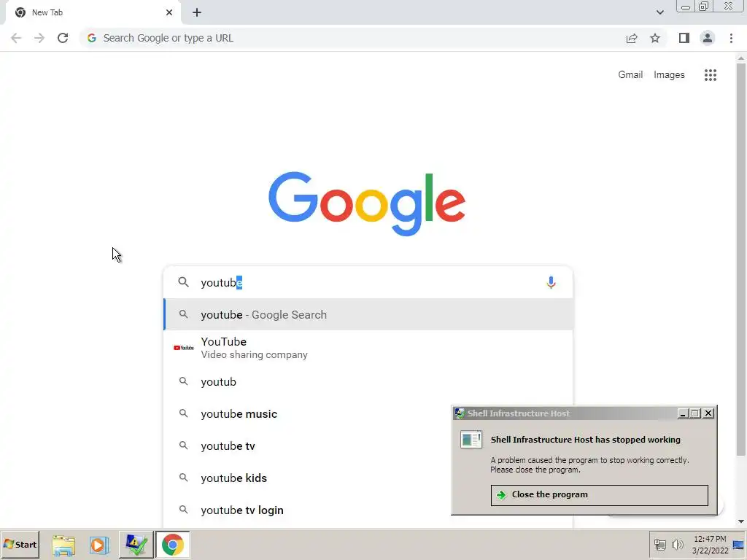Click the page vertical scrollbar
This screenshot has height=560, width=747.
pyautogui.click(x=741, y=259)
